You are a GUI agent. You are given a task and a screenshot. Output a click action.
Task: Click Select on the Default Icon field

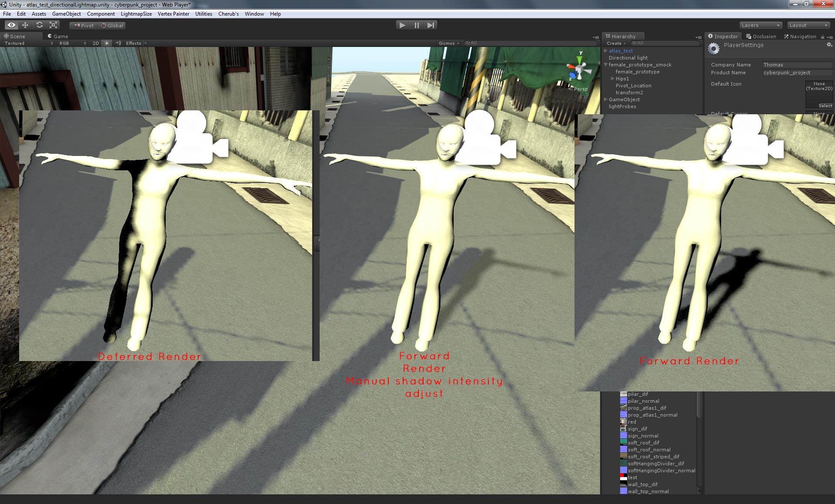tap(824, 106)
